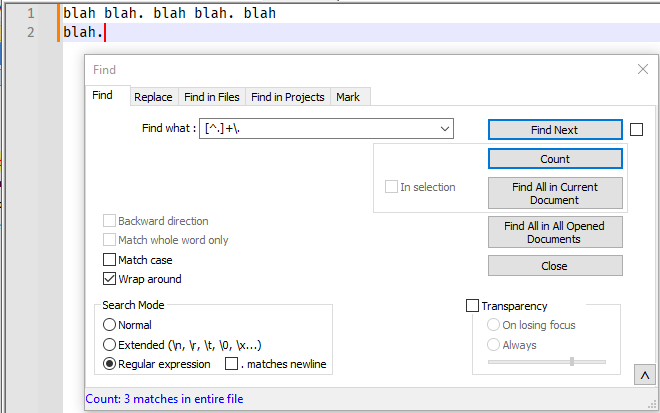Click the Find Next button
660x413 pixels.
click(x=555, y=130)
